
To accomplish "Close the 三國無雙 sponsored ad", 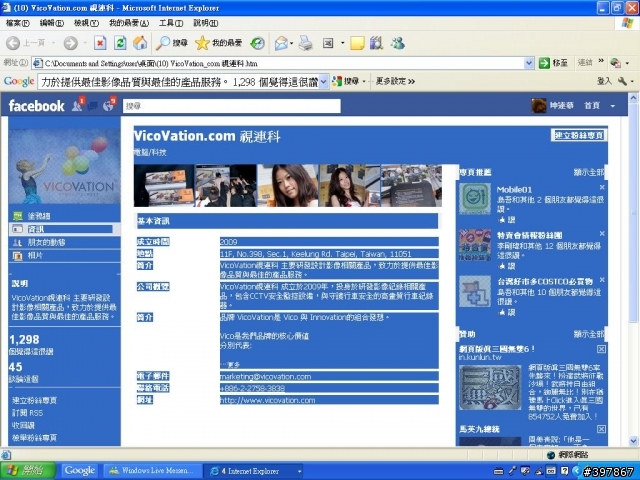I will (x=601, y=349).
